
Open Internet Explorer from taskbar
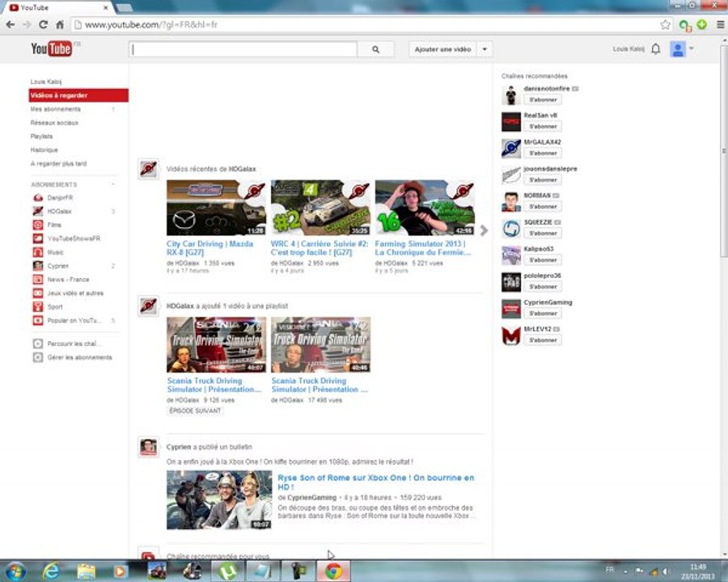tap(51, 571)
